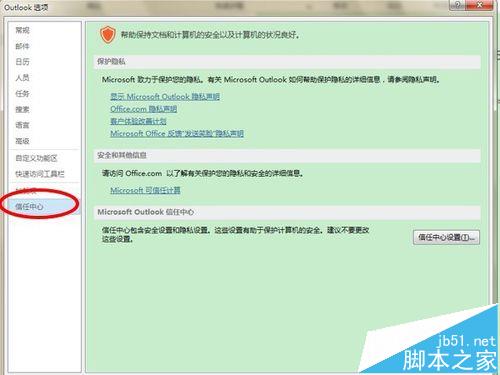
Task: Click the 保护隐私 section header
Action: [287, 62]
